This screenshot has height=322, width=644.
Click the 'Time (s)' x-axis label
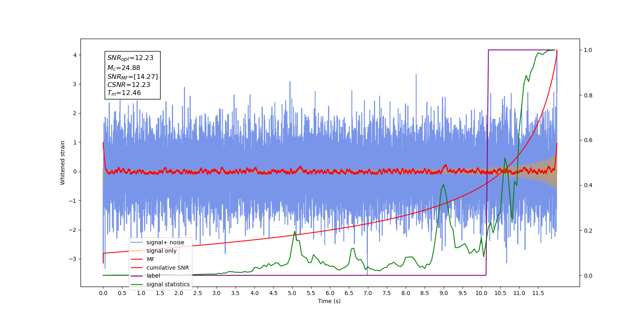click(329, 301)
